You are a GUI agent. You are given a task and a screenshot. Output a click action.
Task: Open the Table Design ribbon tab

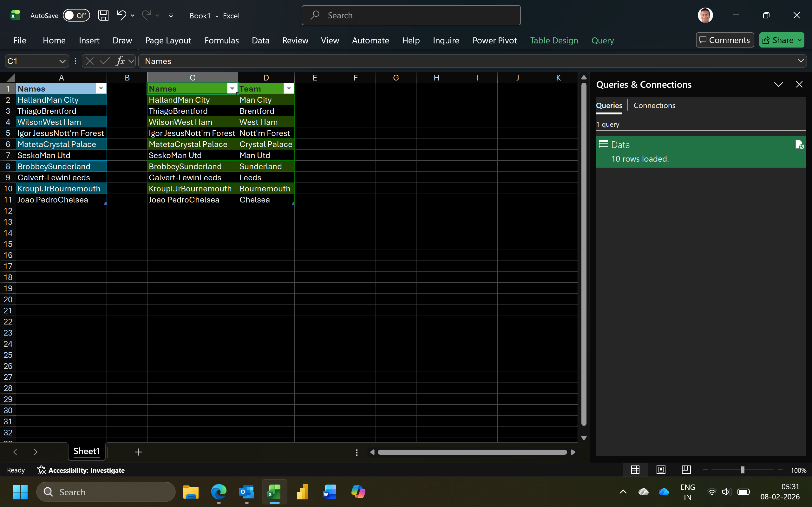tap(554, 40)
